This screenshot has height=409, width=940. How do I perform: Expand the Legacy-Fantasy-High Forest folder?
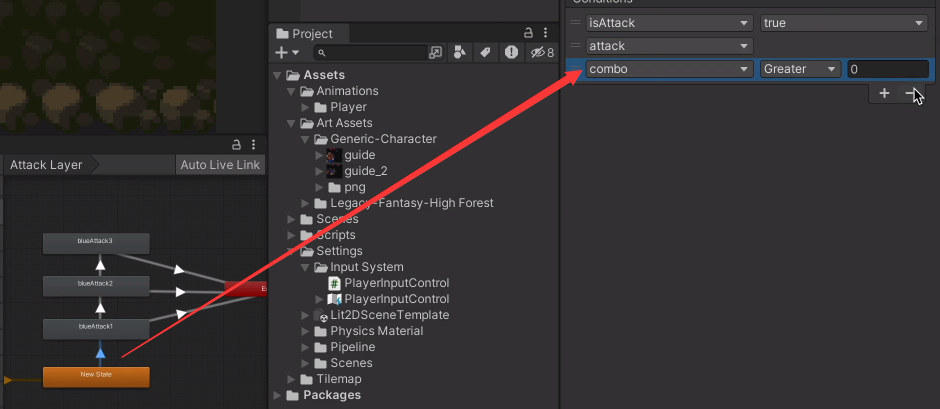305,203
